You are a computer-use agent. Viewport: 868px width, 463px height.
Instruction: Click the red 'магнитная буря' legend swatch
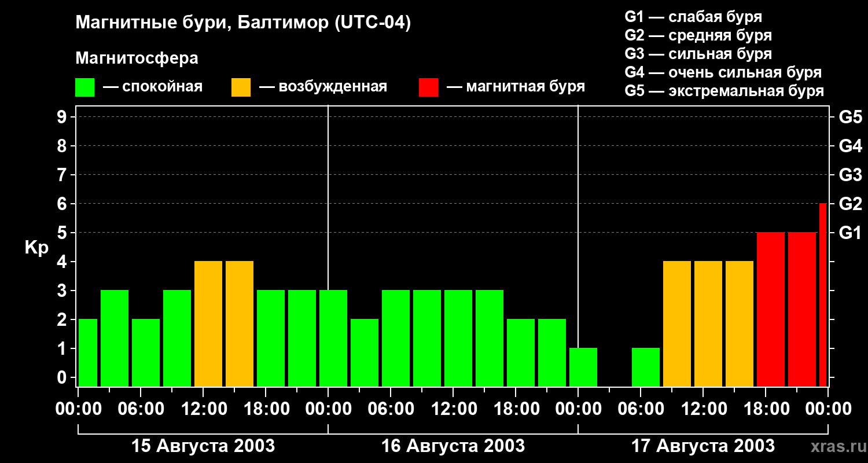[x=428, y=87]
